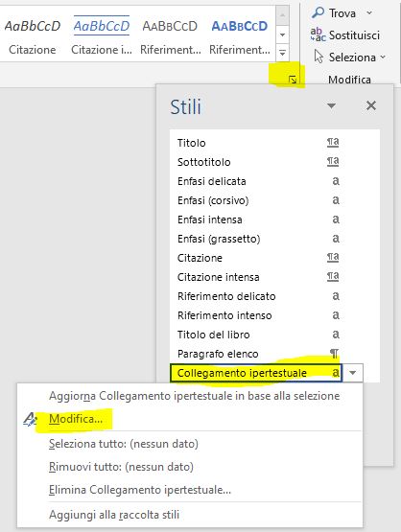Click character icon beside Titolo del libro
Image resolution: width=401 pixels, height=532 pixels.
point(336,335)
